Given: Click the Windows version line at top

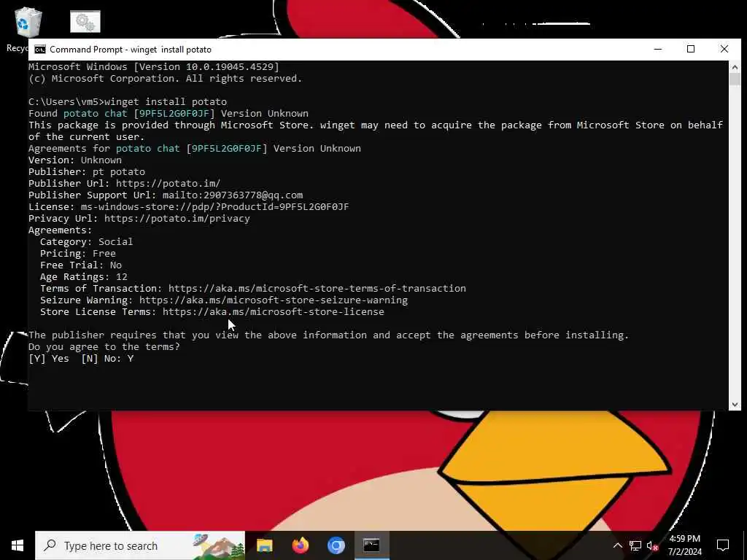Looking at the screenshot, I should pyautogui.click(x=154, y=66).
